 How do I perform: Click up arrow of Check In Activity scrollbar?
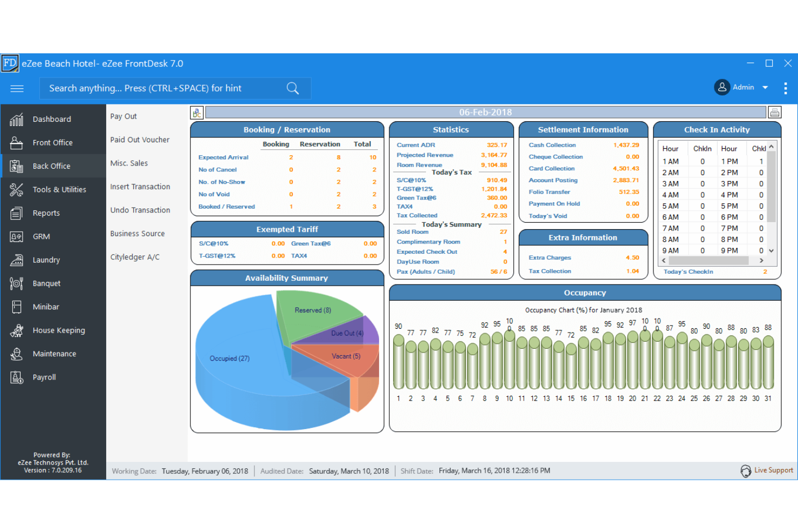tap(772, 147)
